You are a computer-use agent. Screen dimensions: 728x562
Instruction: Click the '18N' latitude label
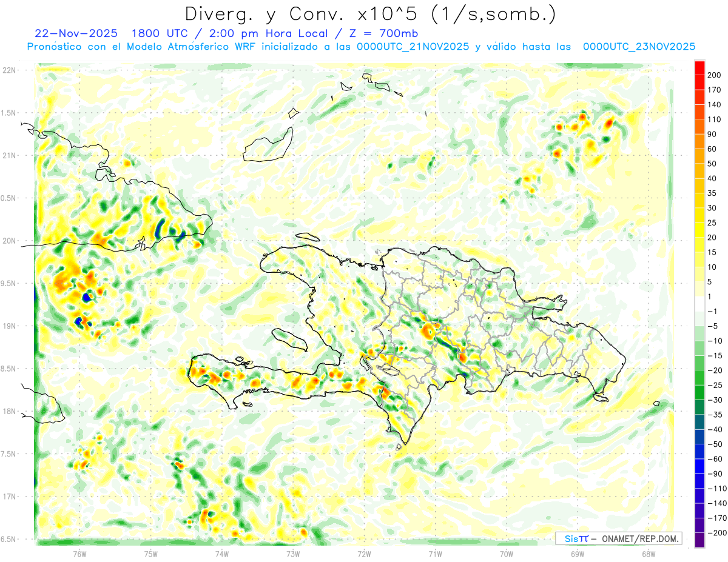(9, 412)
